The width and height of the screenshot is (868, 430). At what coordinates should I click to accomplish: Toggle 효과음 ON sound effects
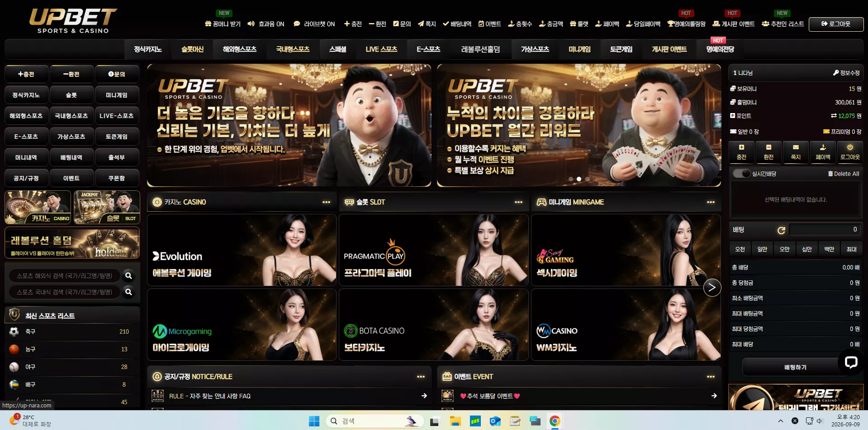click(x=266, y=24)
